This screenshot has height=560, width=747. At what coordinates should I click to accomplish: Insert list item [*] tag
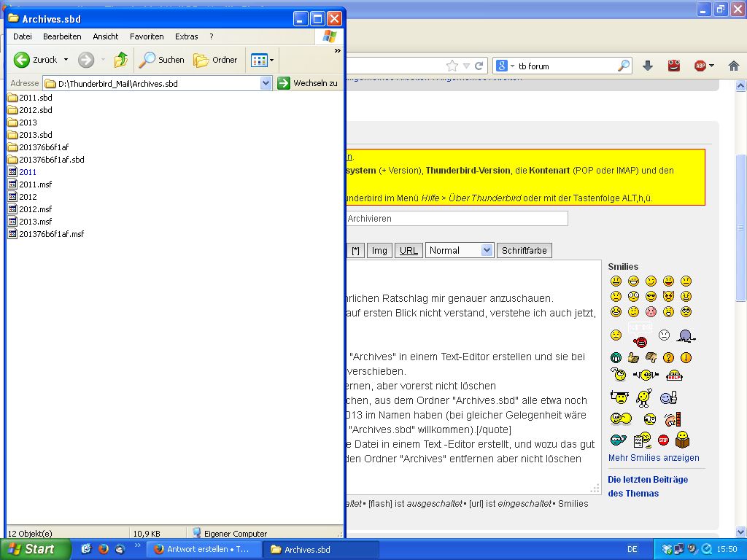pos(355,251)
